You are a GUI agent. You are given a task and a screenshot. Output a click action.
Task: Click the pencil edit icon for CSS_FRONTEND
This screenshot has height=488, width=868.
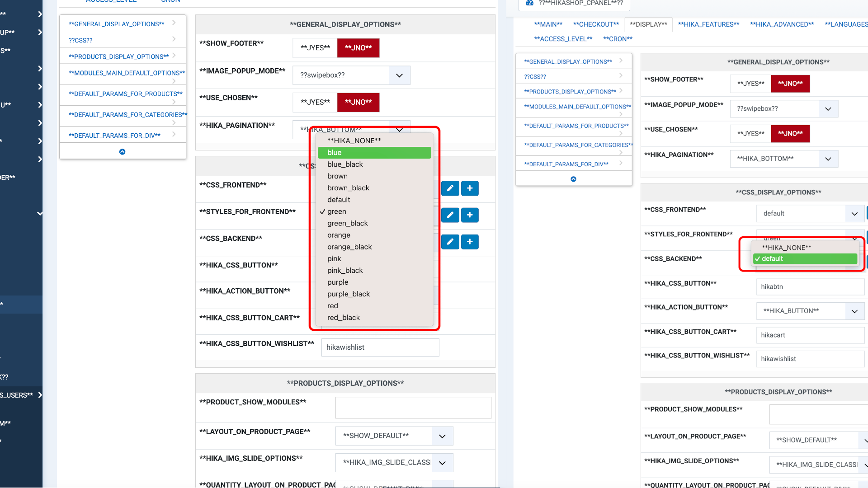click(450, 188)
